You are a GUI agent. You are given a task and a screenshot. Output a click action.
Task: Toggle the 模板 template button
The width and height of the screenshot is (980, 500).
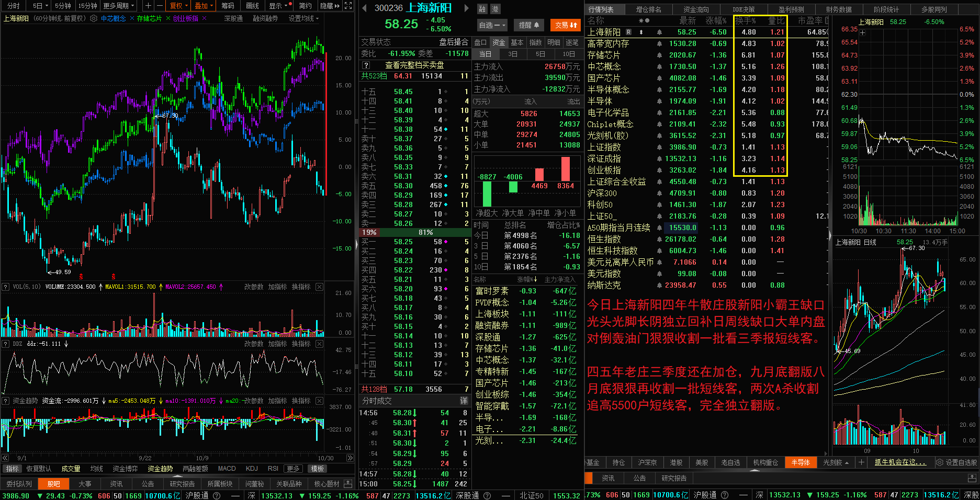pos(317,469)
